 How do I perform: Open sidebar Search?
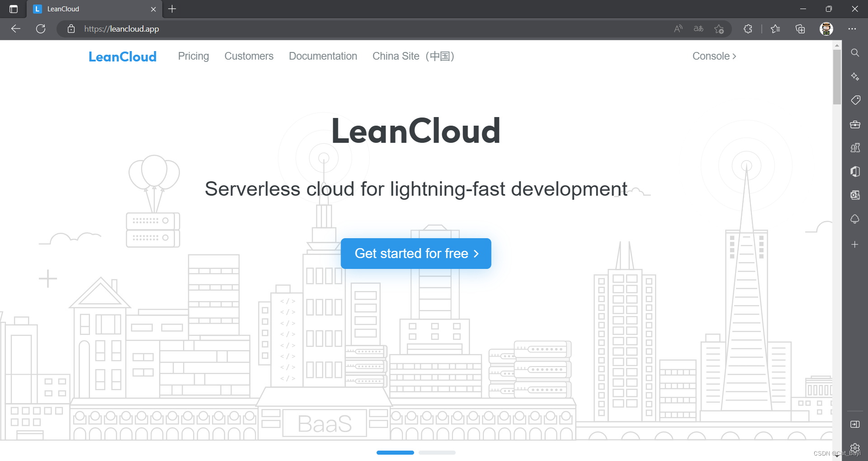click(855, 53)
